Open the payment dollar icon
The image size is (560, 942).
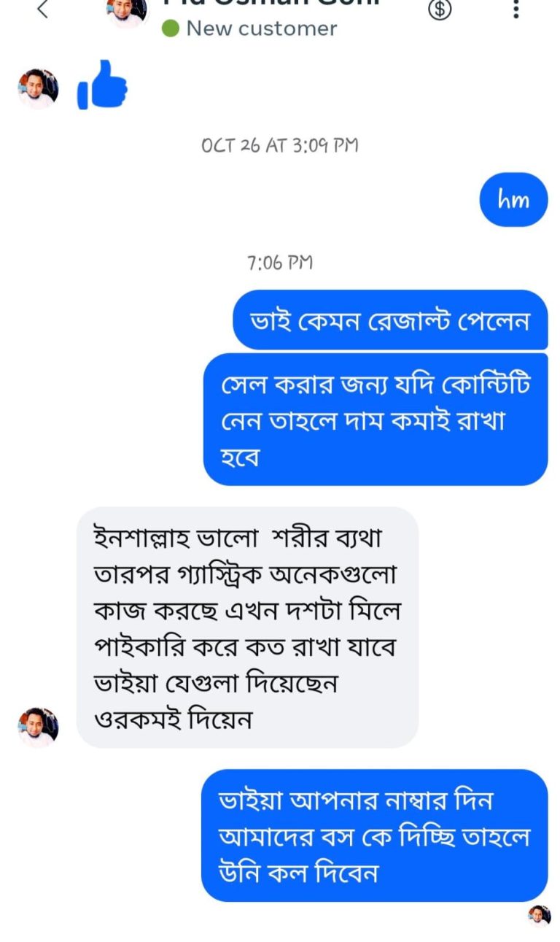pyautogui.click(x=439, y=9)
